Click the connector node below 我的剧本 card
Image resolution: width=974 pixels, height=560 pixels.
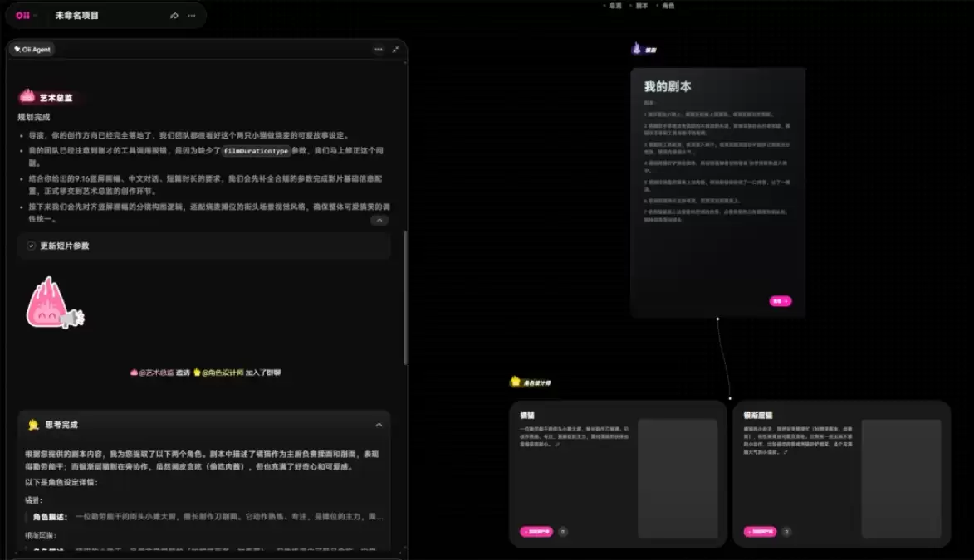point(717,319)
